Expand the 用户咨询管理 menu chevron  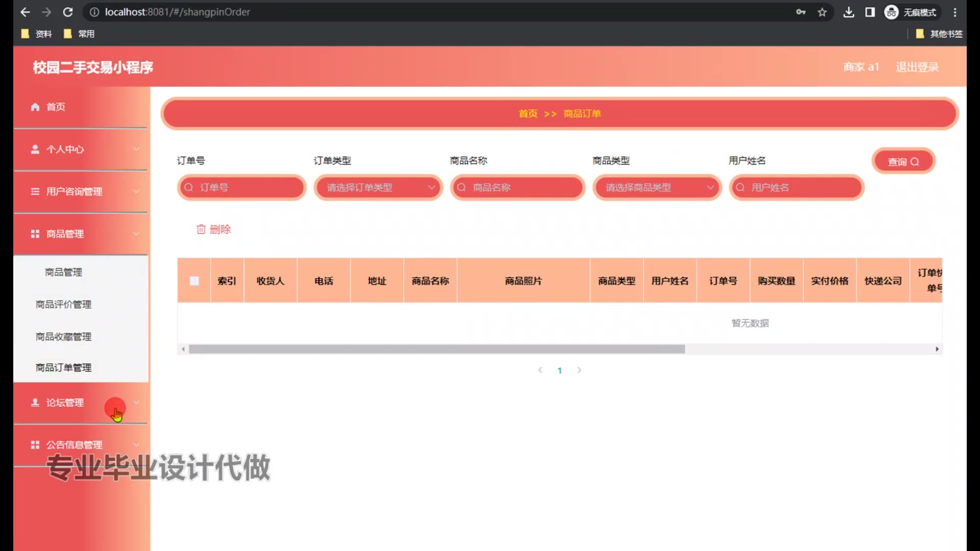[x=136, y=191]
